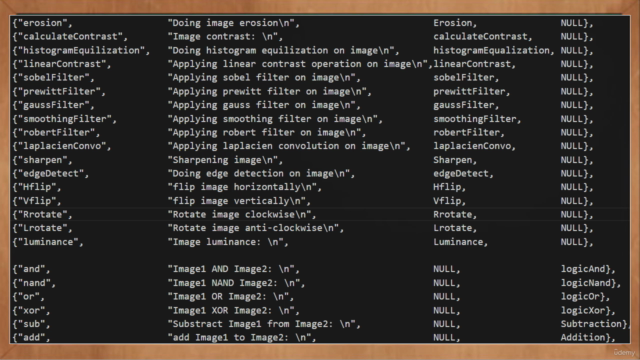Click "Applying laplacien convolution on image\n"
This screenshot has width=640, height=360.
[287, 146]
